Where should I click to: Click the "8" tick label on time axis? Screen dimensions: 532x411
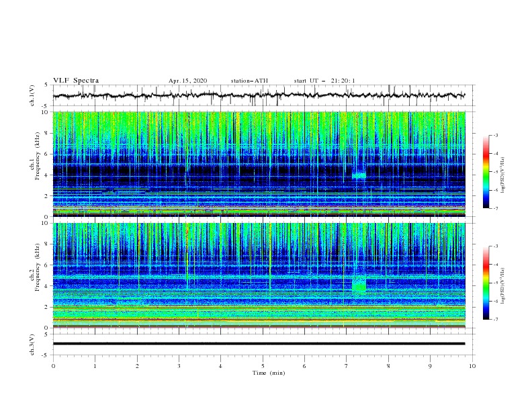388,366
